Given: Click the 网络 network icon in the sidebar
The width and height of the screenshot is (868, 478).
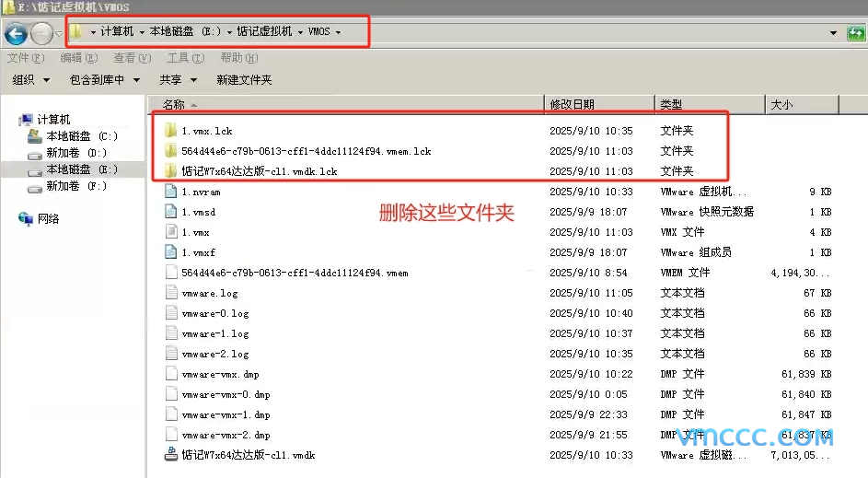Looking at the screenshot, I should pos(26,218).
